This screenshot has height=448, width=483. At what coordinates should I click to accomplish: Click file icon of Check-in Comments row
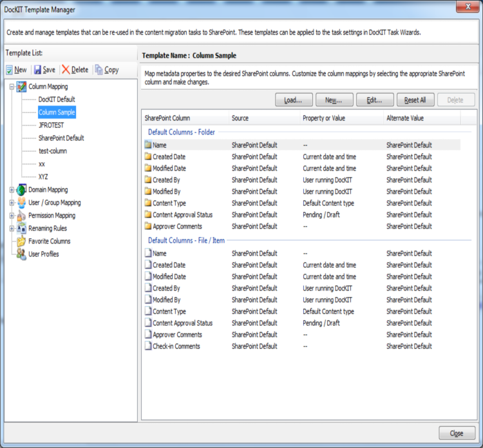[148, 346]
